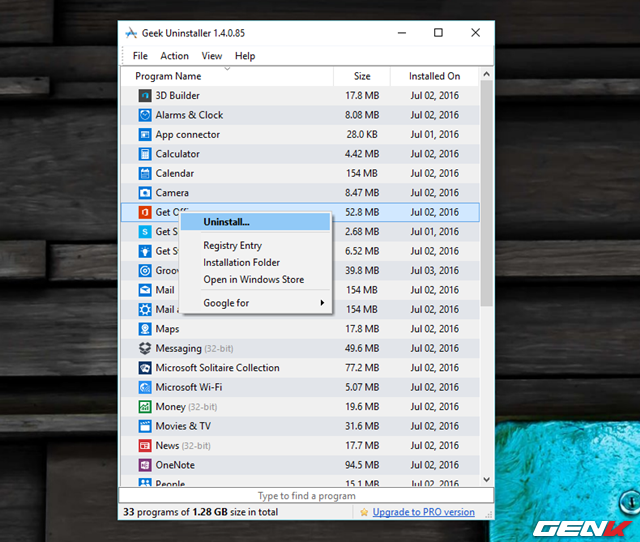Select Registry Entry in context menu
The width and height of the screenshot is (640, 542).
tap(232, 246)
